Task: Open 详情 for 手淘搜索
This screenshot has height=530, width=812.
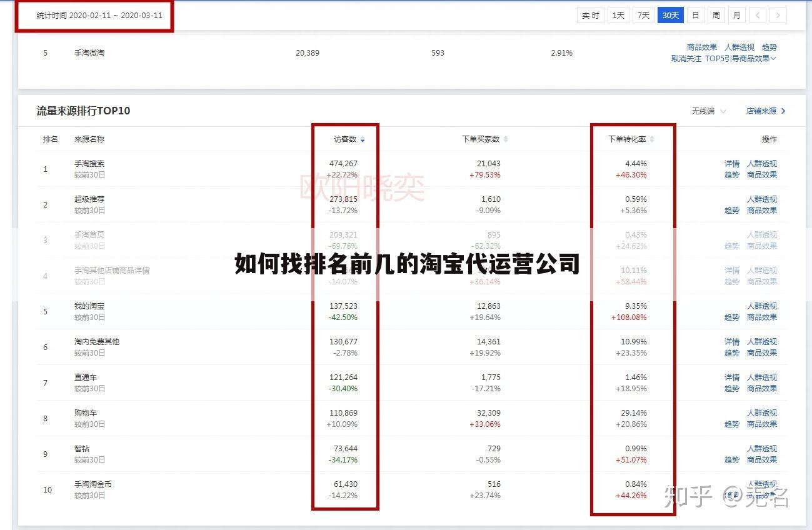Action: point(732,164)
